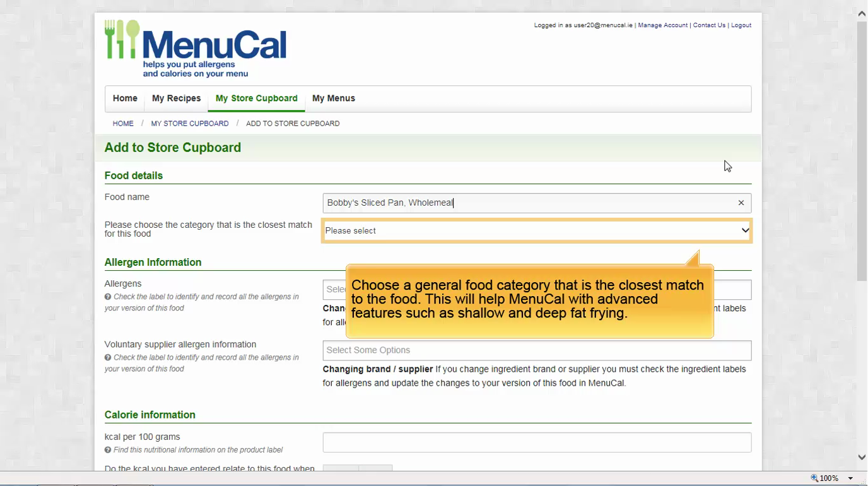Image resolution: width=868 pixels, height=486 pixels.
Task: Go to the My Menus tab
Action: 334,98
